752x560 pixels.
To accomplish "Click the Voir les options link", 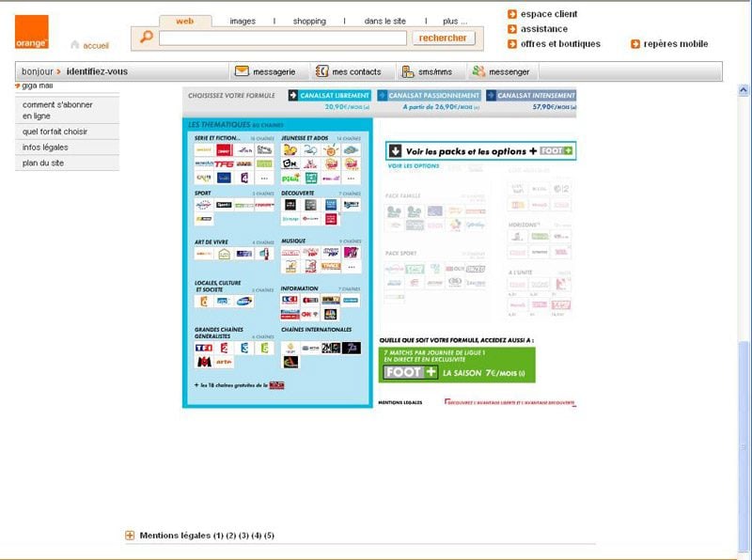I will (414, 166).
